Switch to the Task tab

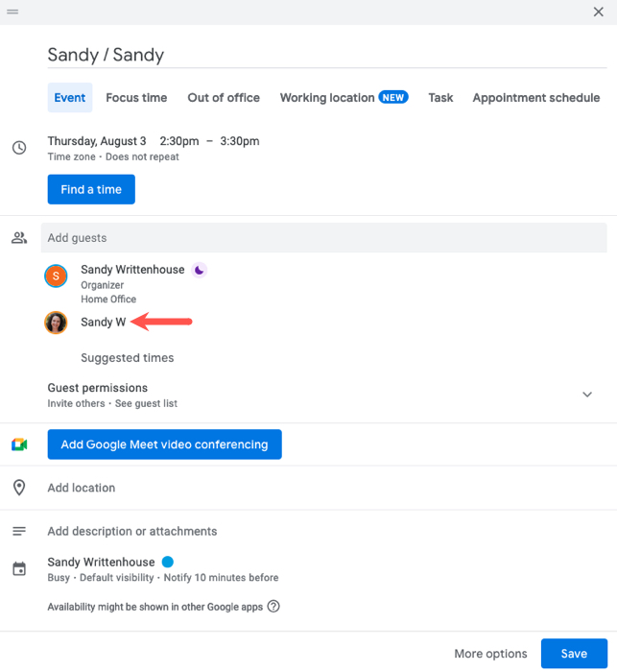pos(440,98)
